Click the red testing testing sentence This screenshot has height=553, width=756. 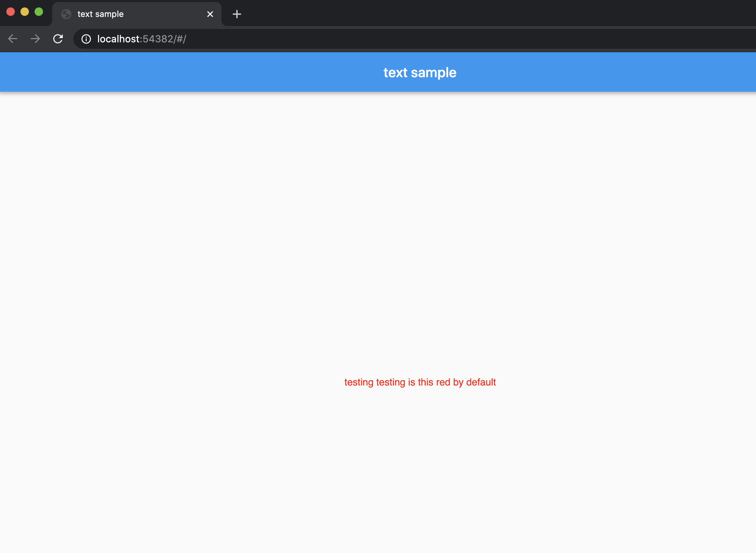420,382
